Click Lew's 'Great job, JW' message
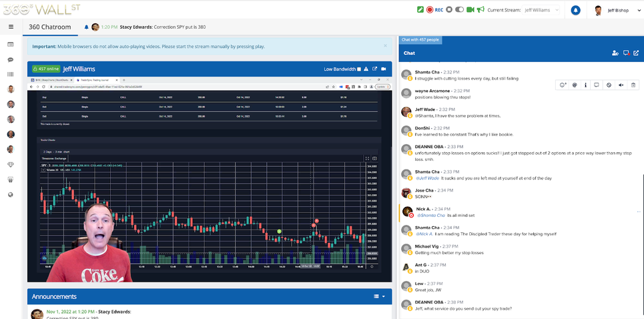The height and width of the screenshot is (319, 644). pyautogui.click(x=428, y=290)
